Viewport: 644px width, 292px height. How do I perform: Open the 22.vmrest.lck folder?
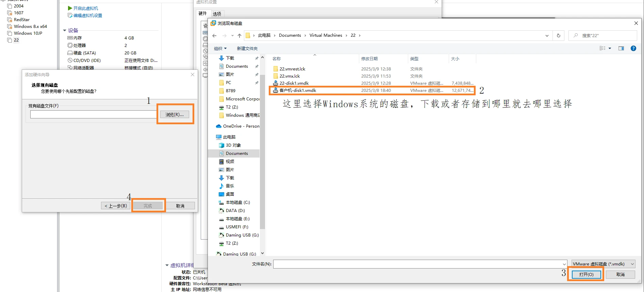coord(292,69)
